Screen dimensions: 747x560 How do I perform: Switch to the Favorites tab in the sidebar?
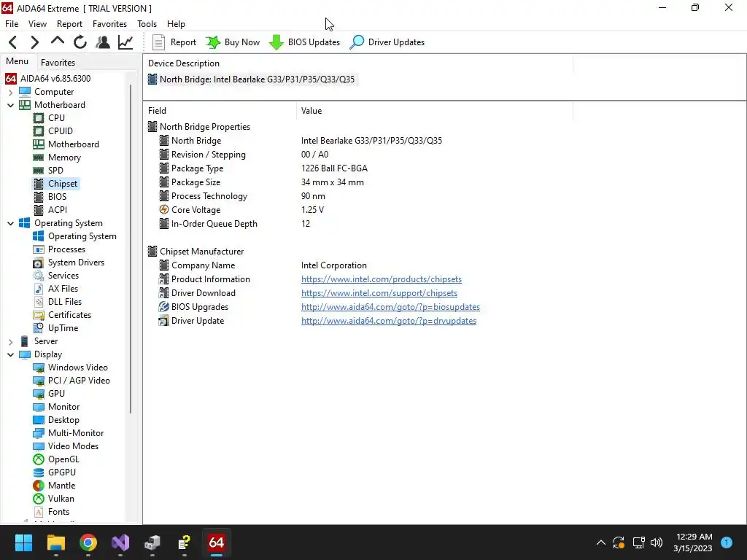[x=58, y=63]
